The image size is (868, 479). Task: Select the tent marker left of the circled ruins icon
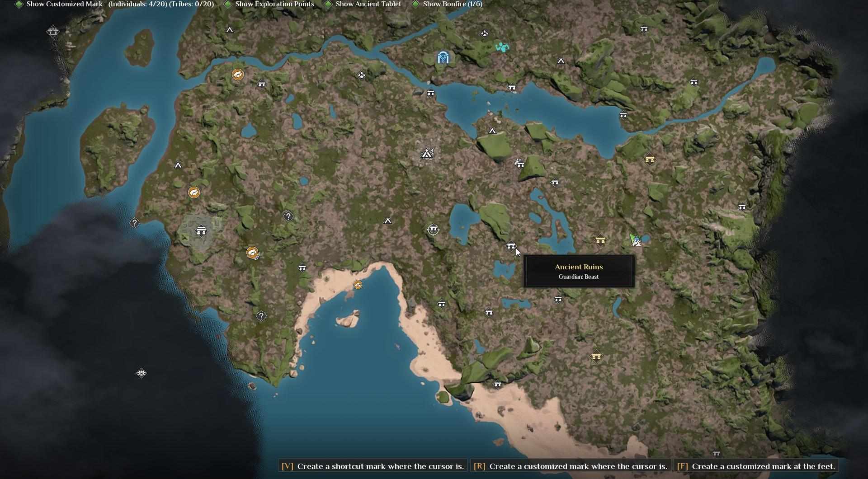pos(388,221)
